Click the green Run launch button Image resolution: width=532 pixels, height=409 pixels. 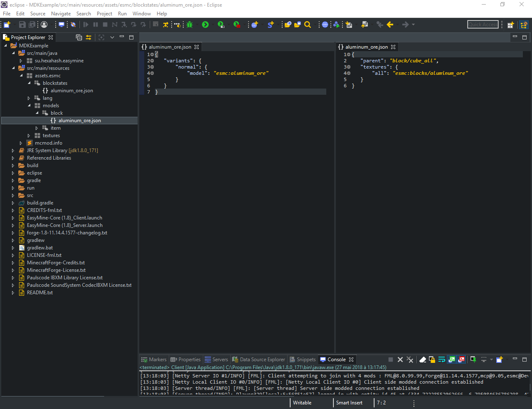(205, 25)
